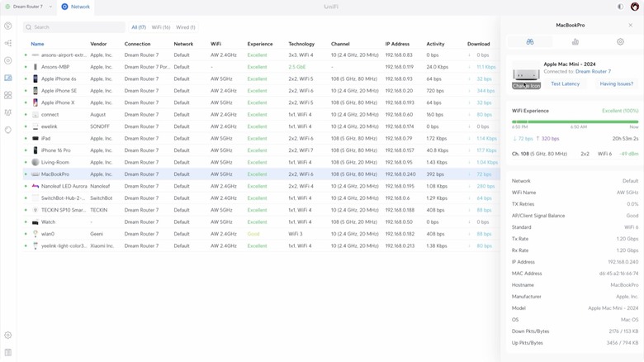Sort table by Name column
The image size is (644, 362).
tap(37, 44)
